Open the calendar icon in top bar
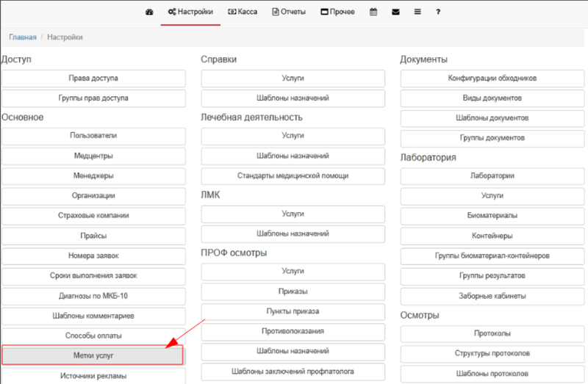Screen dimensions: 588x384 point(373,12)
